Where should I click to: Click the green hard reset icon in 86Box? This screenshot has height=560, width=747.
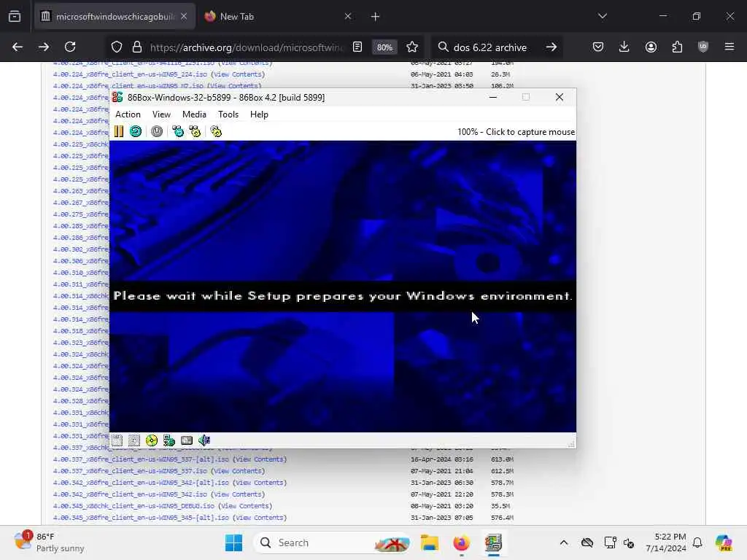pyautogui.click(x=136, y=131)
